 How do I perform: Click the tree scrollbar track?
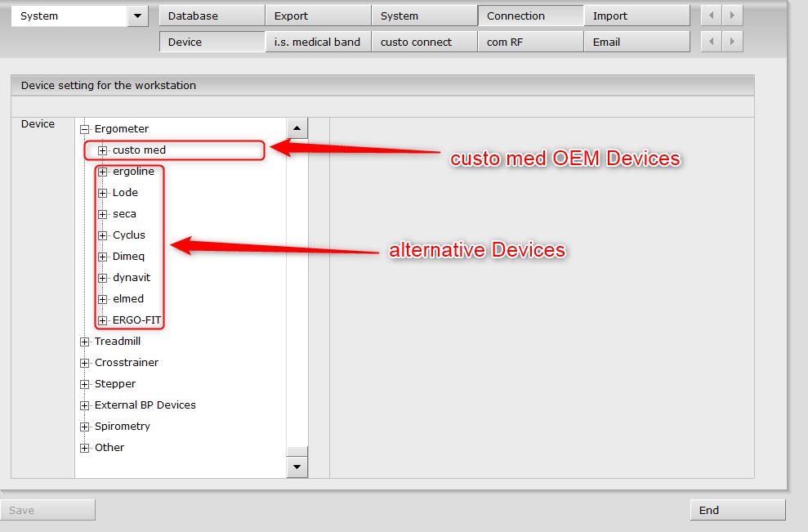(297, 293)
